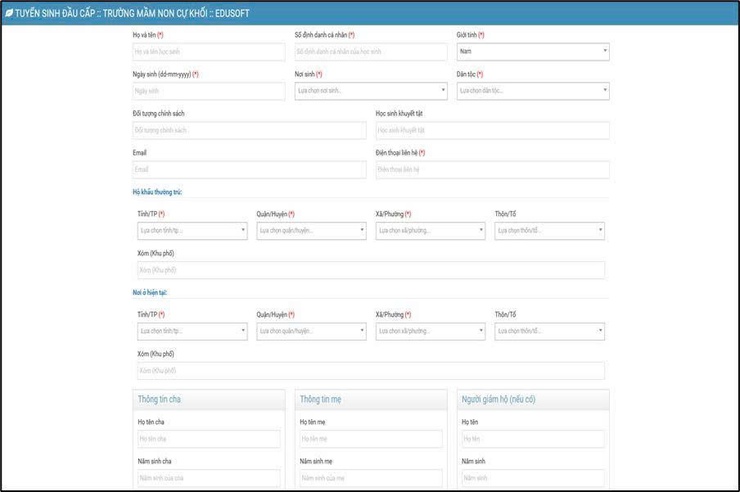
Task: Focus the Số định danh cá nhân field
Action: (370, 52)
